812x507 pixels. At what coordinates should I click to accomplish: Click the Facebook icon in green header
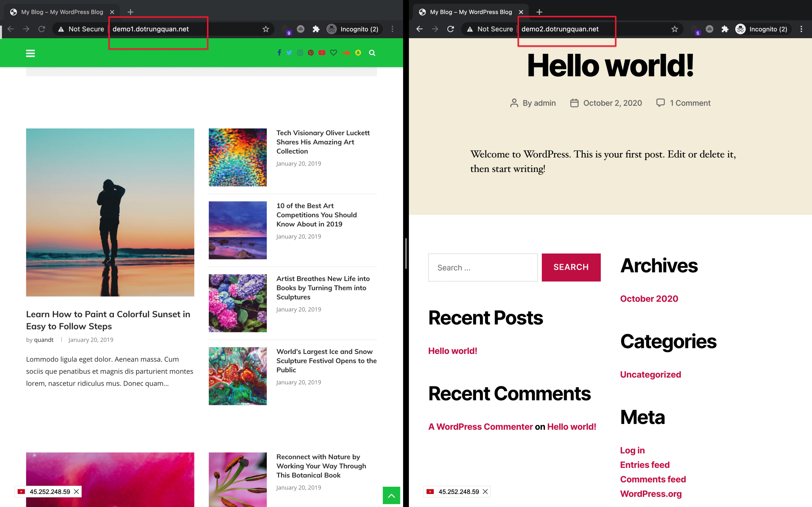click(x=279, y=53)
